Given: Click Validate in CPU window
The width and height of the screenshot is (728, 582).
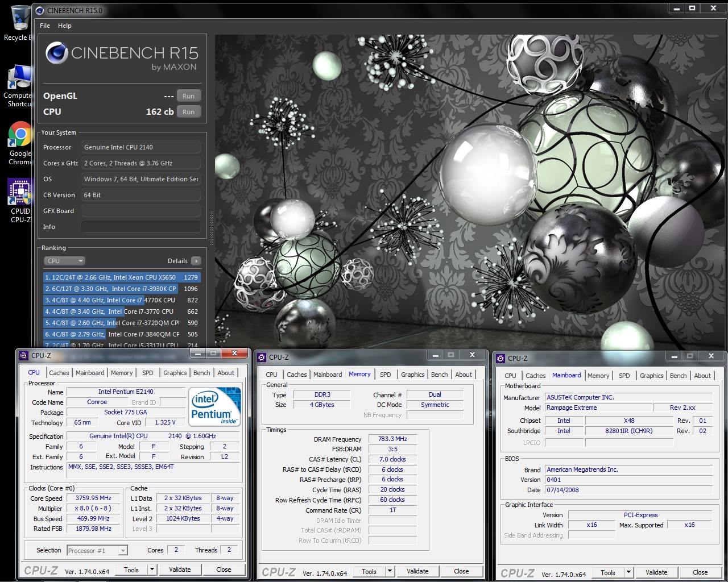Looking at the screenshot, I should (x=180, y=569).
